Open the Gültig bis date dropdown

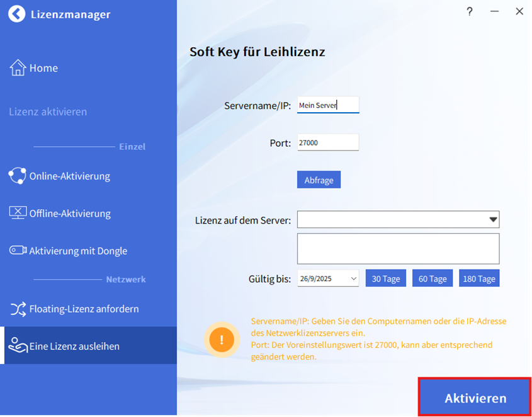pos(353,278)
